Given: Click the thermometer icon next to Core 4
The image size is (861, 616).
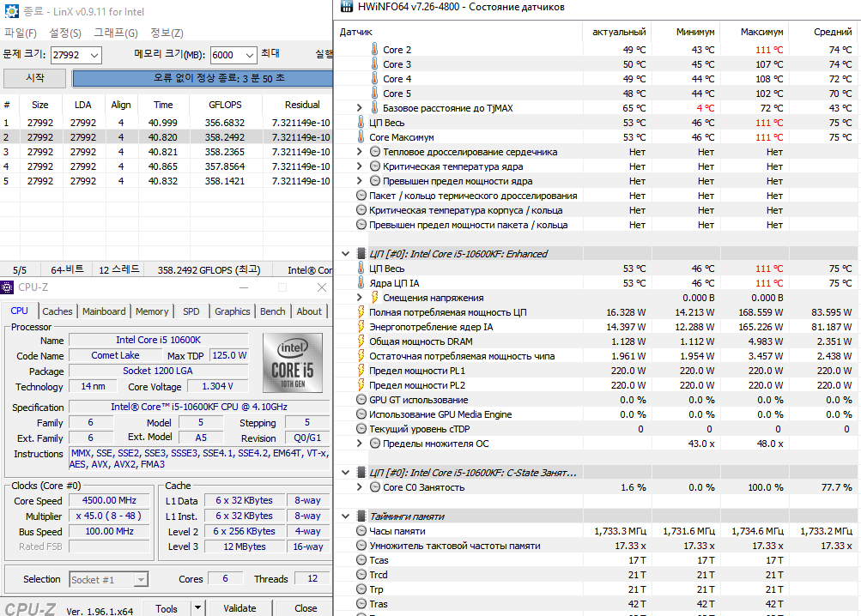Looking at the screenshot, I should point(374,79).
